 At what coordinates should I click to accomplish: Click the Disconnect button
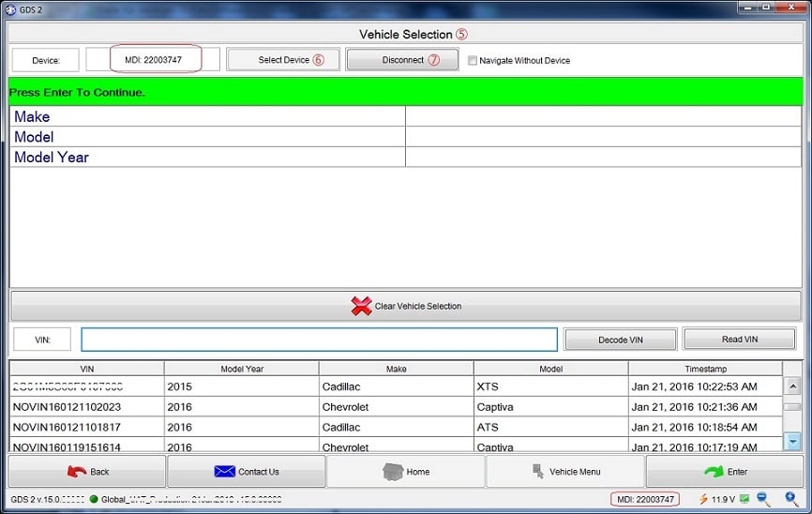[x=402, y=60]
